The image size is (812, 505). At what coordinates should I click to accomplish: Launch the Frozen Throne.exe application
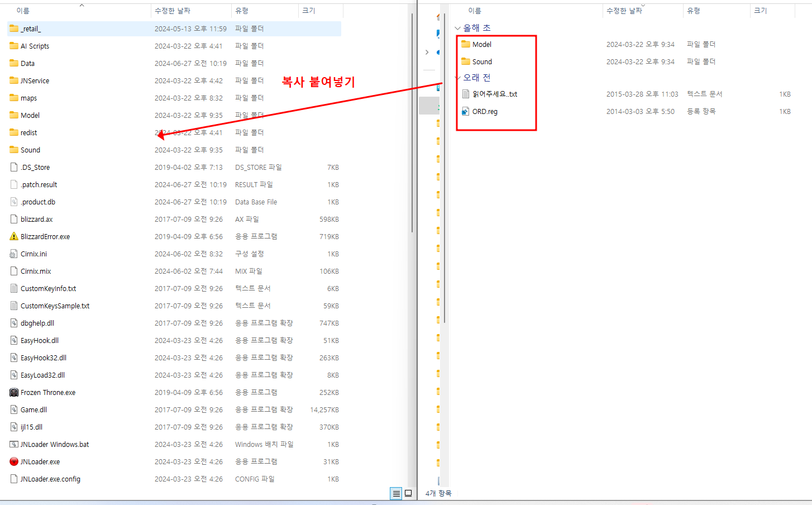(47, 392)
